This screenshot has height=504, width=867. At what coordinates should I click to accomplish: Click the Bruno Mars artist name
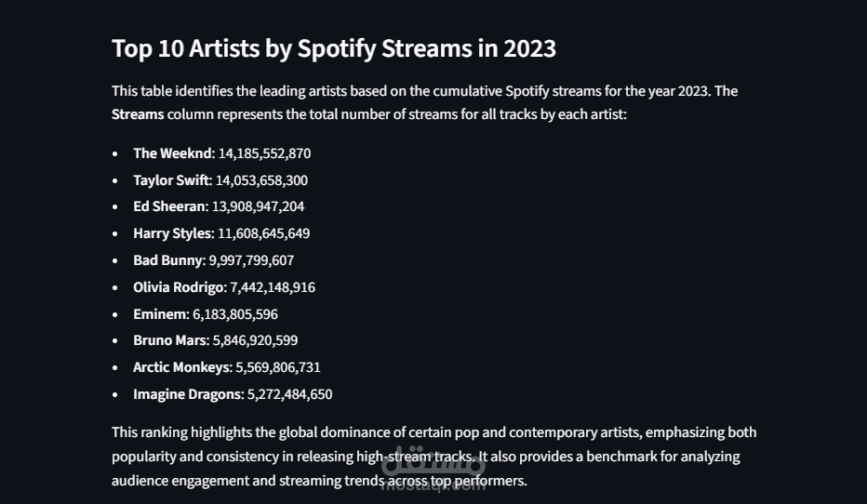coord(169,340)
